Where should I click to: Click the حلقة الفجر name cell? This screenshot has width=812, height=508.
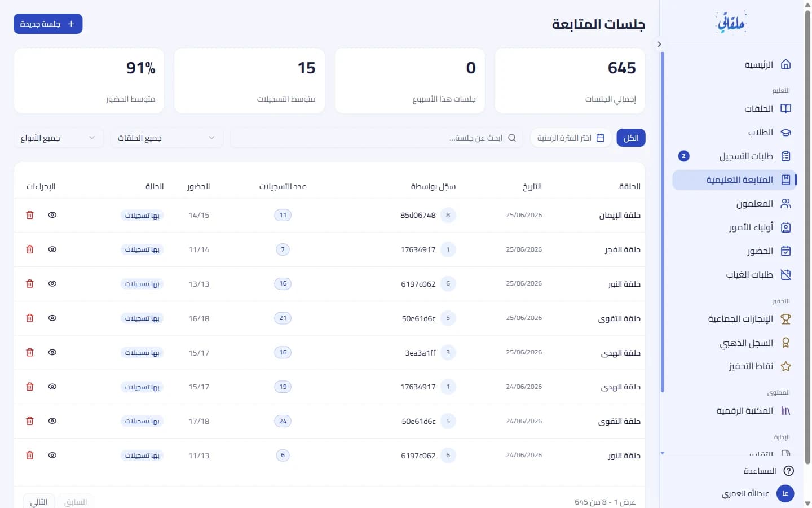[623, 249]
